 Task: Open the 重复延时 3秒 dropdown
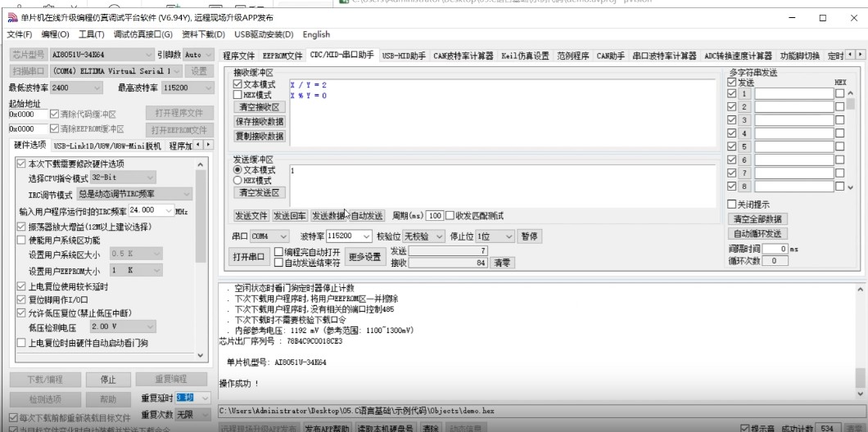(193, 398)
